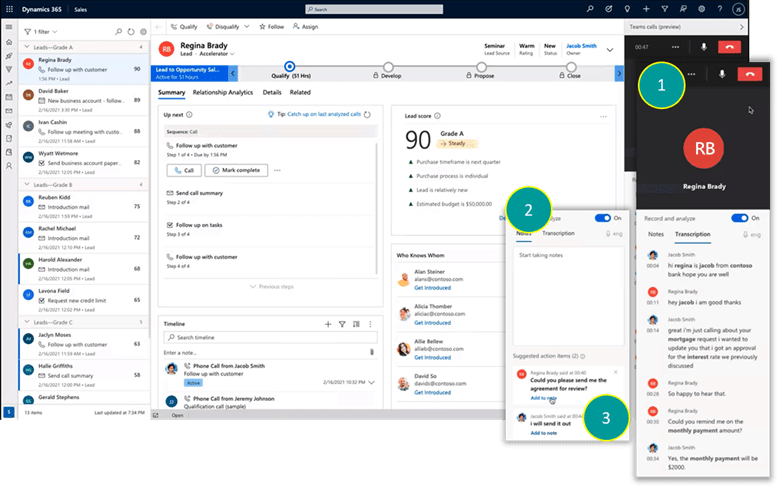Open the help question mark icon

click(x=720, y=9)
